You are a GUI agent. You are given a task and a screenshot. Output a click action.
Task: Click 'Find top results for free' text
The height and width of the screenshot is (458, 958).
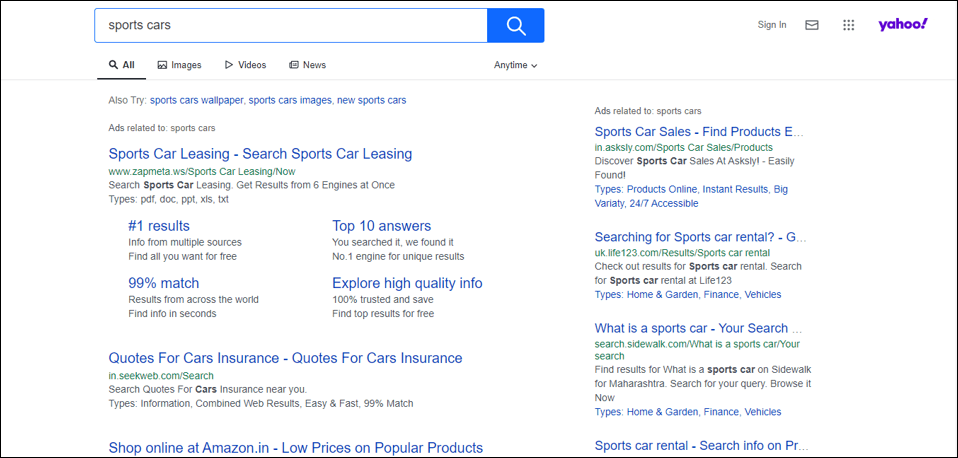383,314
